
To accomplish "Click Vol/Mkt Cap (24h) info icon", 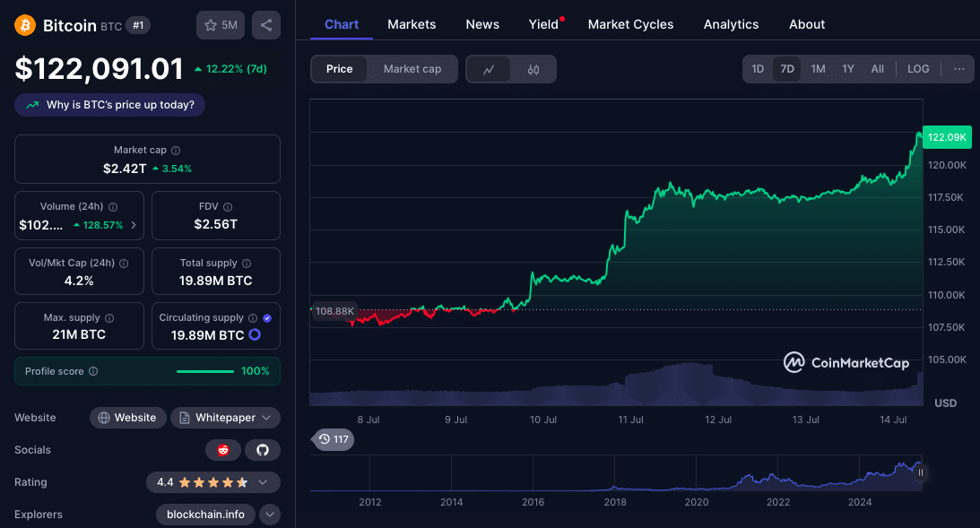I will click(124, 264).
